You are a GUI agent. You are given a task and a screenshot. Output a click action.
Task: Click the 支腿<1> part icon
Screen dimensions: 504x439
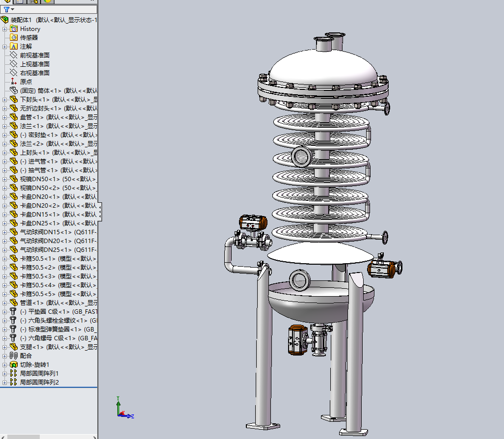pyautogui.click(x=14, y=347)
